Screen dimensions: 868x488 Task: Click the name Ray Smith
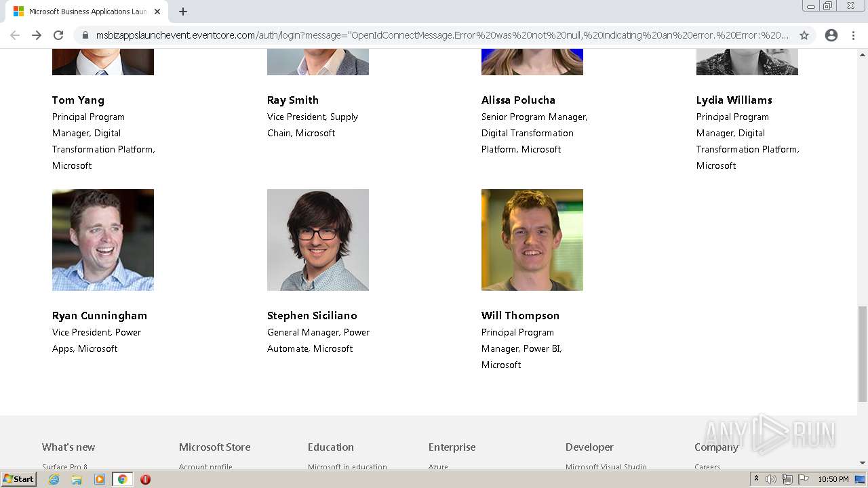point(293,100)
